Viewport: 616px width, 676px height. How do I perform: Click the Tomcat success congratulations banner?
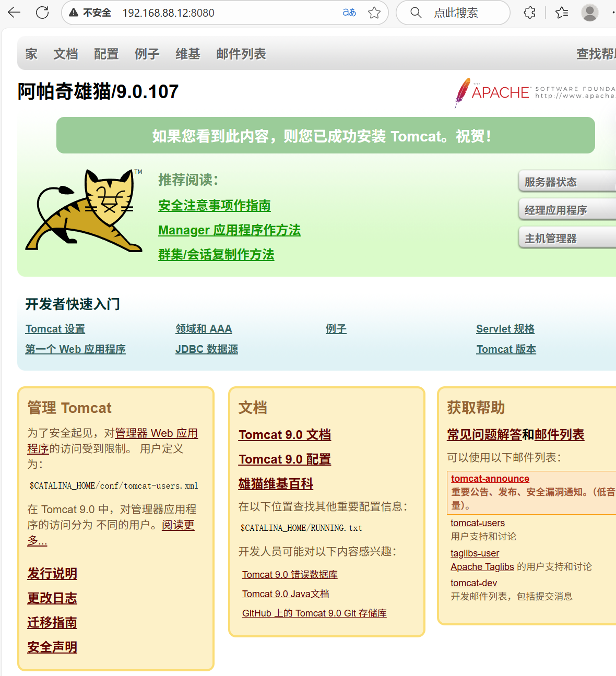coord(326,135)
